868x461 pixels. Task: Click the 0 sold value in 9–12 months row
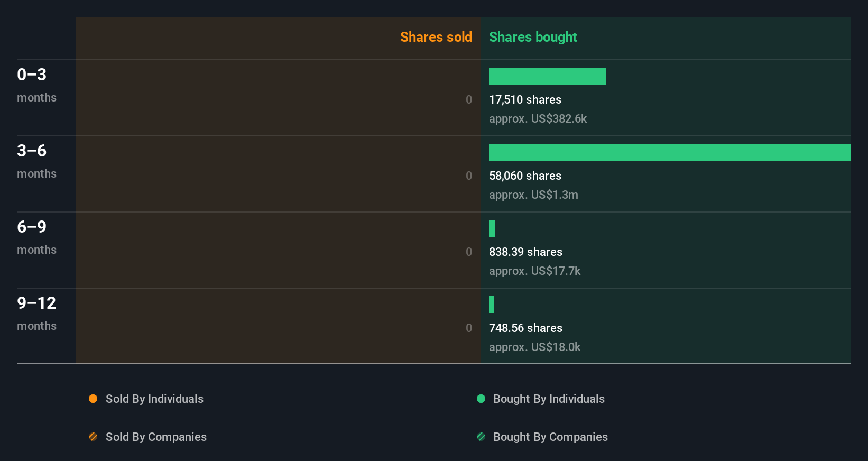point(469,328)
